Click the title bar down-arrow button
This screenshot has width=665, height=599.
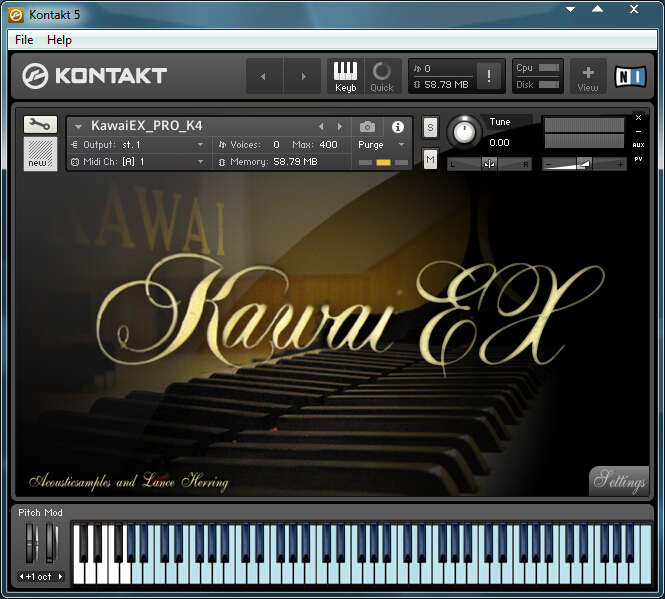click(x=570, y=9)
